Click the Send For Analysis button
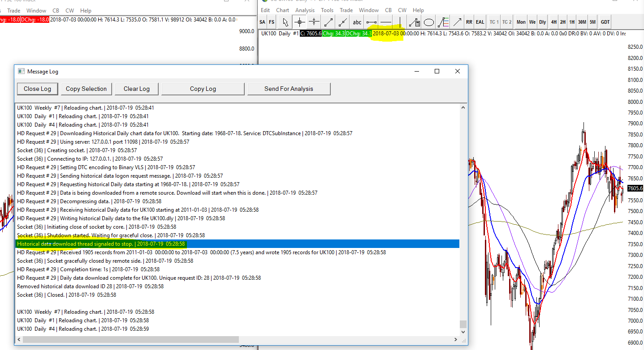This screenshot has height=350, width=644. [x=289, y=89]
